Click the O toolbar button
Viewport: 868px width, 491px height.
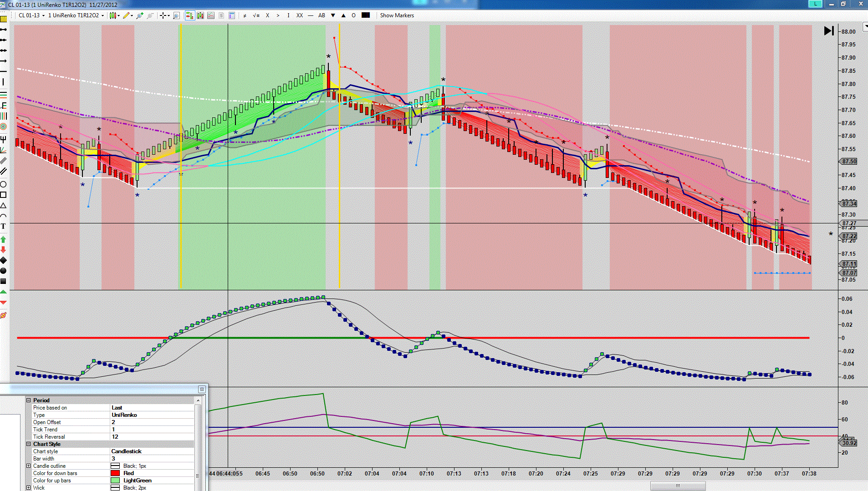[x=354, y=15]
